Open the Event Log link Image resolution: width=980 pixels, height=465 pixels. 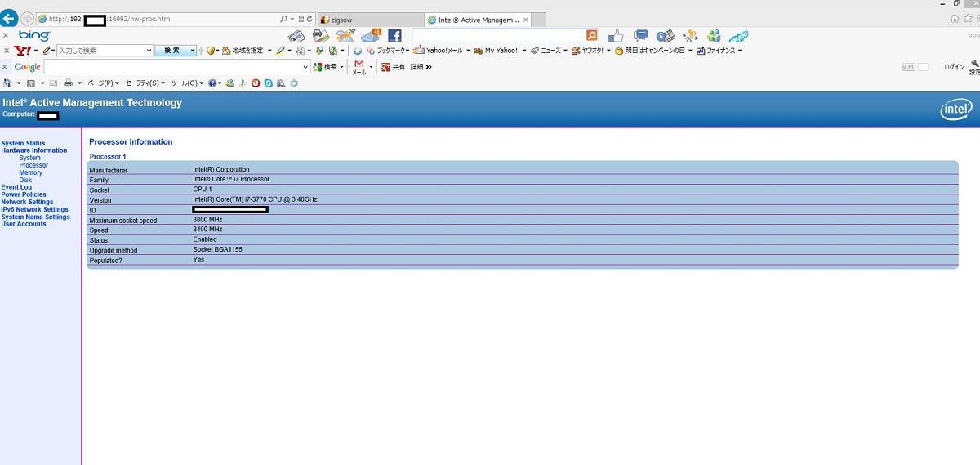point(17,187)
